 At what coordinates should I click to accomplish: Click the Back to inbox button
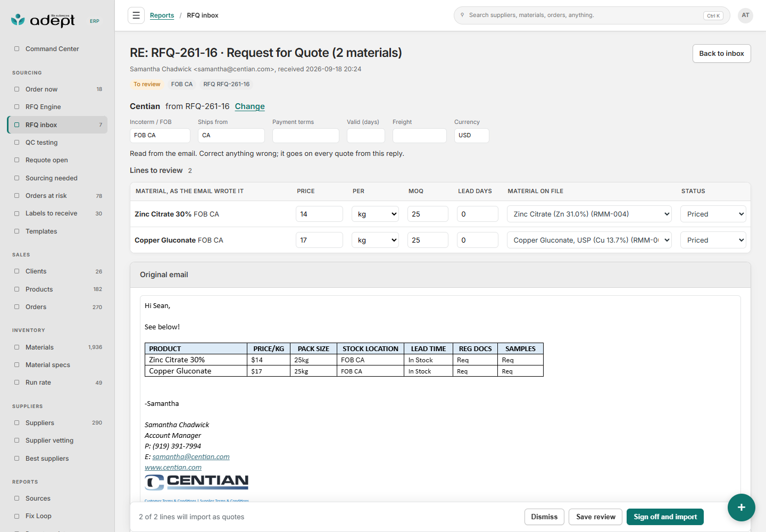(721, 53)
